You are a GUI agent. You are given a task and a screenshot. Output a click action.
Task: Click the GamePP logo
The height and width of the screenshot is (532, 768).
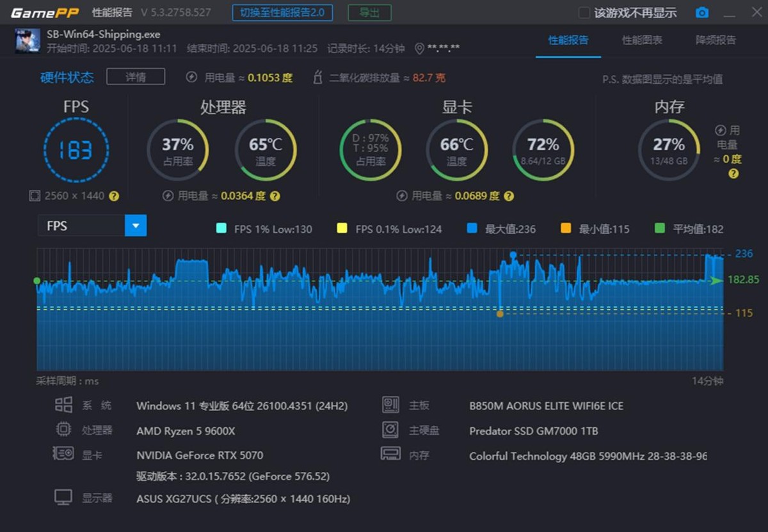45,13
